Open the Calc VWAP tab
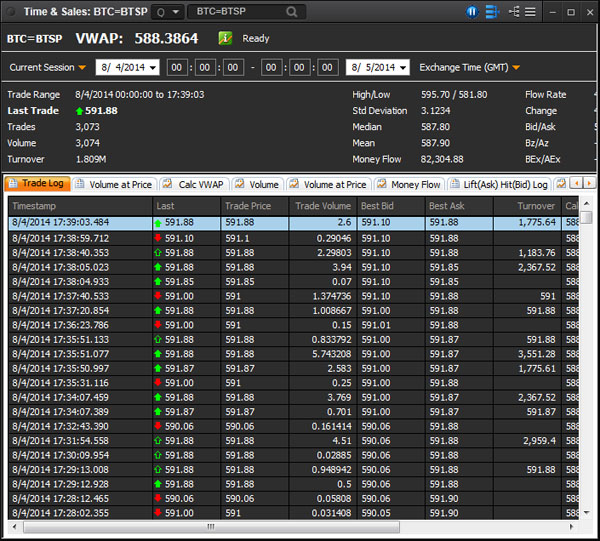Image resolution: width=600 pixels, height=541 pixels. [x=195, y=184]
